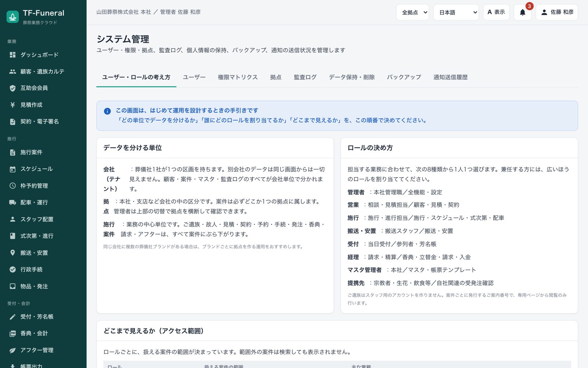Viewport: 588px width, 368px height.
Task: Select ユーザー・ロールの考え方 tab
Action: pos(136,77)
